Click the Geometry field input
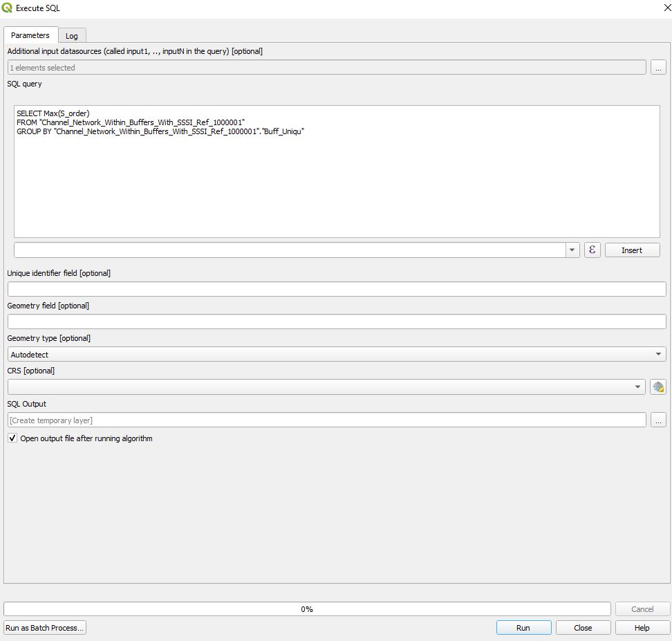 tap(337, 322)
